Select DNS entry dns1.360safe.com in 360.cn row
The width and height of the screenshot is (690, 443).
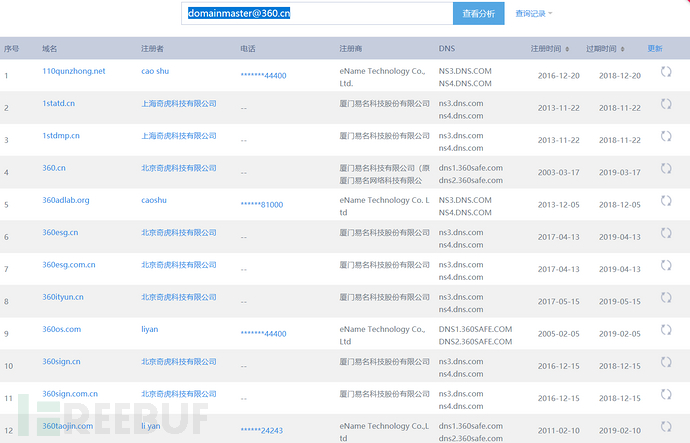click(470, 168)
